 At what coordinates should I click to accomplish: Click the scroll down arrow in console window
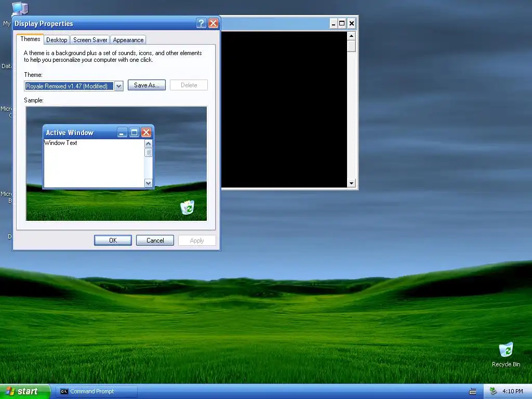352,183
